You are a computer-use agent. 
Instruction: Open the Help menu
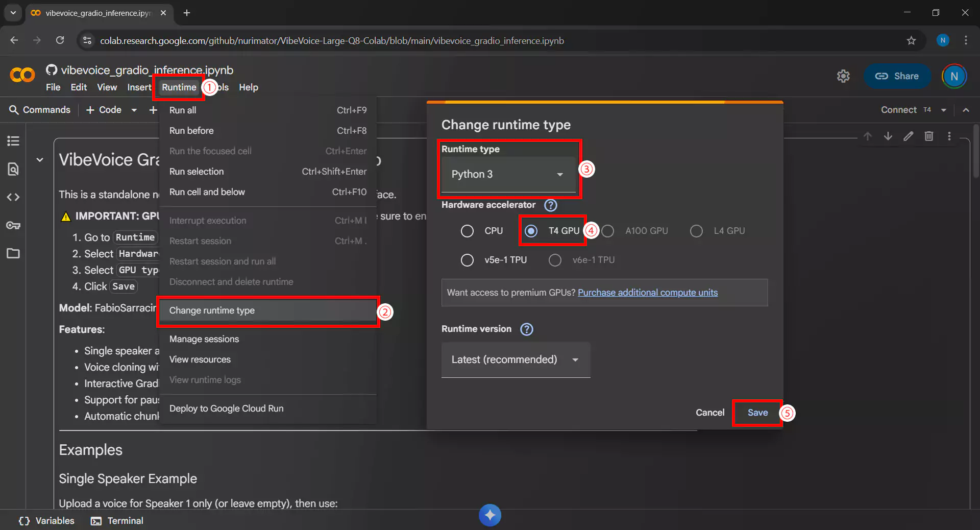coord(248,87)
